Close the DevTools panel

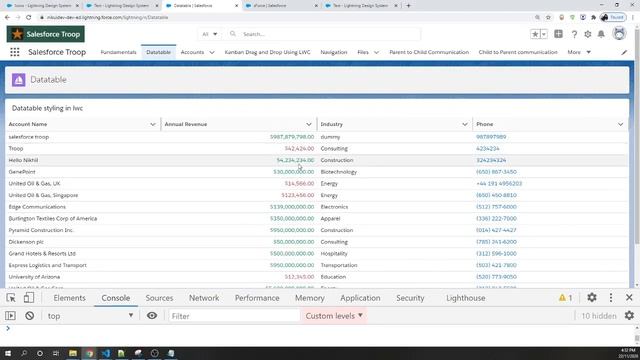(629, 298)
